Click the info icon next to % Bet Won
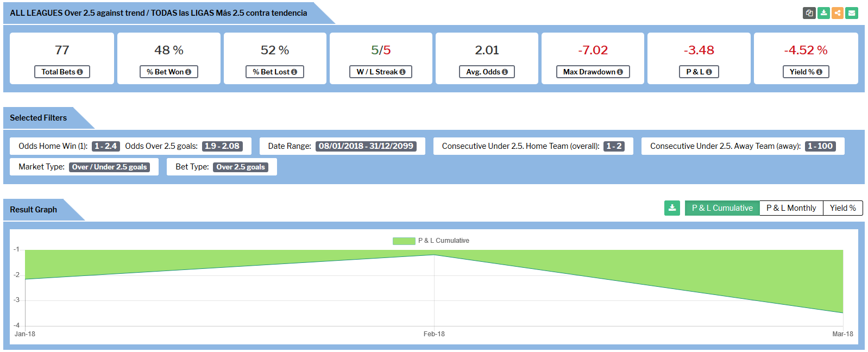 [x=188, y=72]
